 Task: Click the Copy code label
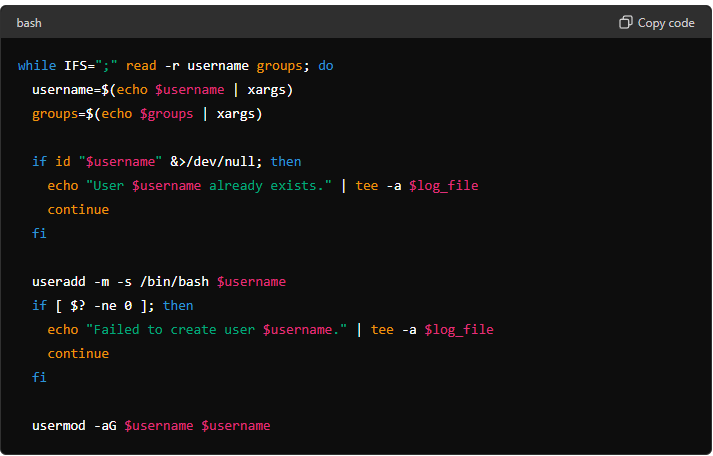click(666, 23)
